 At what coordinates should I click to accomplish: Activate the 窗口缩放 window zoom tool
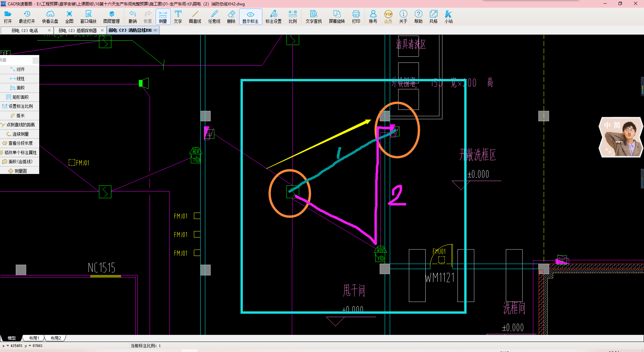88,17
